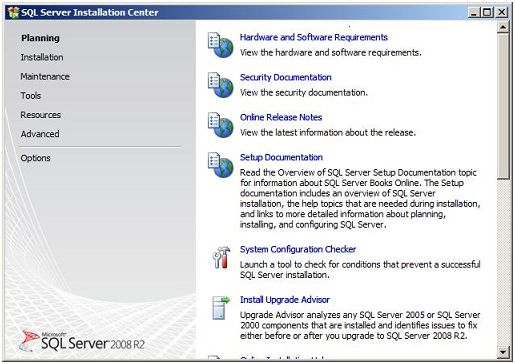Click the SQL Server Installation Center title icon

(13, 13)
